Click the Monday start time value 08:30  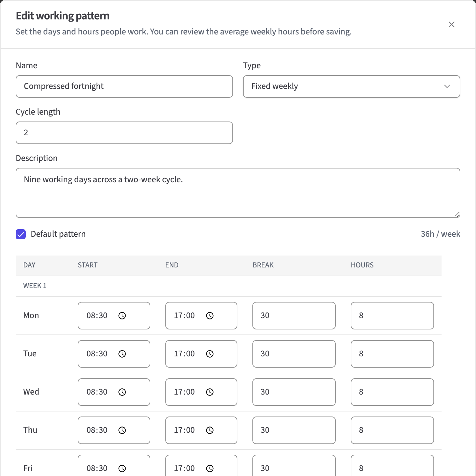[x=97, y=316]
